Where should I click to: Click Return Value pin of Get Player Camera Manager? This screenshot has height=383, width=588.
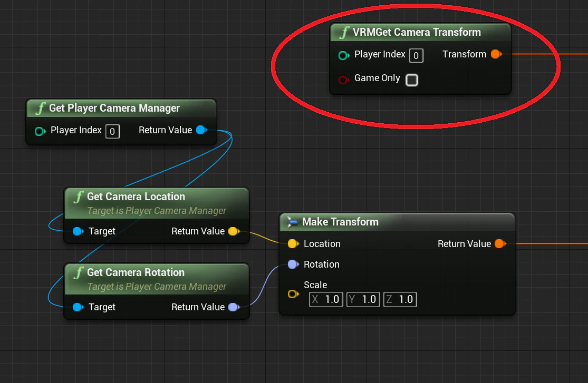click(201, 130)
